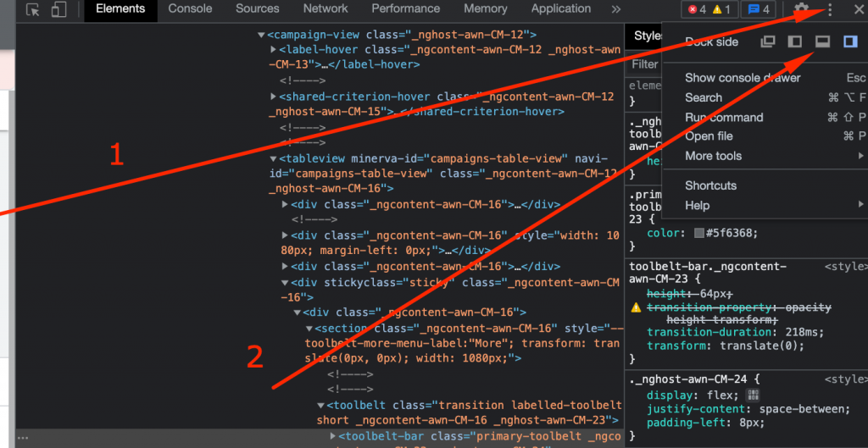Open <style> source link for toolbelt-bar rule

[846, 267]
